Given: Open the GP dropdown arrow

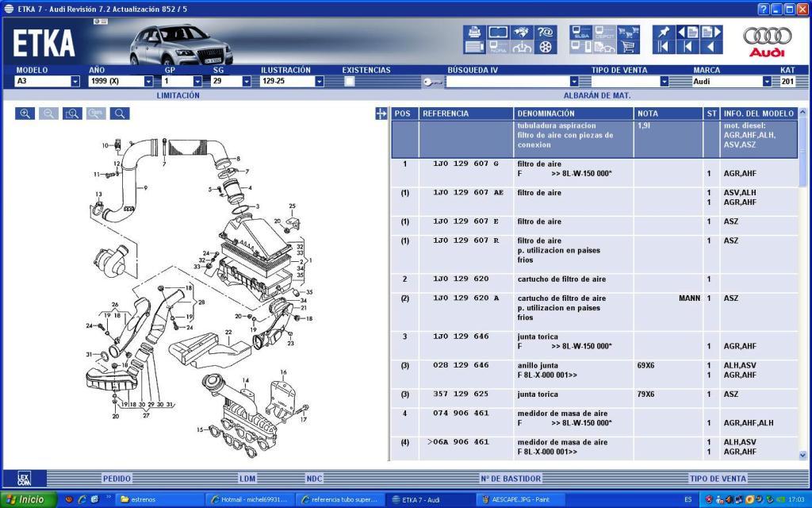Looking at the screenshot, I should (x=197, y=82).
